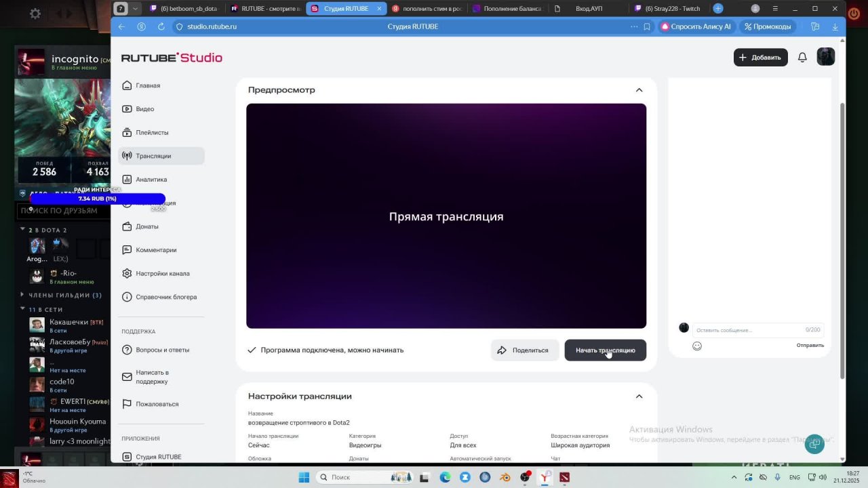The width and height of the screenshot is (868, 488).
Task: Switch to пополнить стим tab
Action: pos(427,9)
